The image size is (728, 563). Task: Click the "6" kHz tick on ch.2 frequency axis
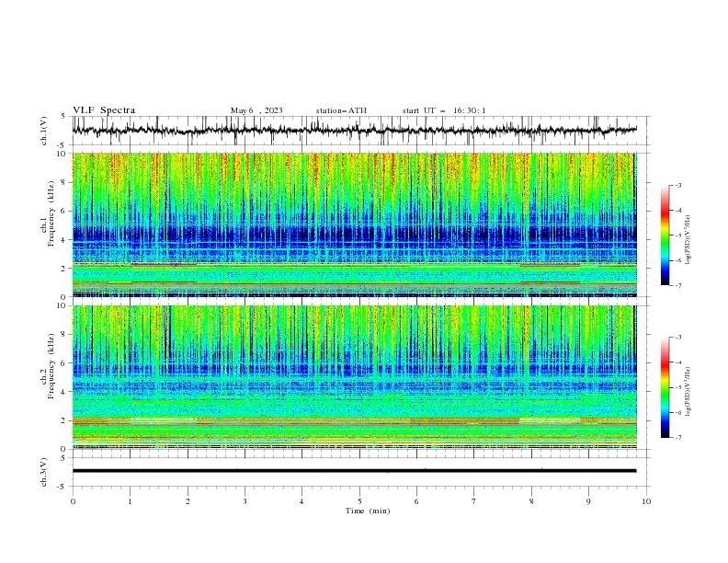[x=64, y=362]
